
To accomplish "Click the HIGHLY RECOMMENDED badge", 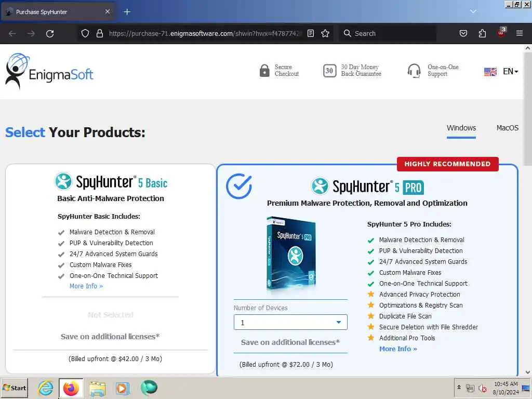I will pyautogui.click(x=447, y=164).
